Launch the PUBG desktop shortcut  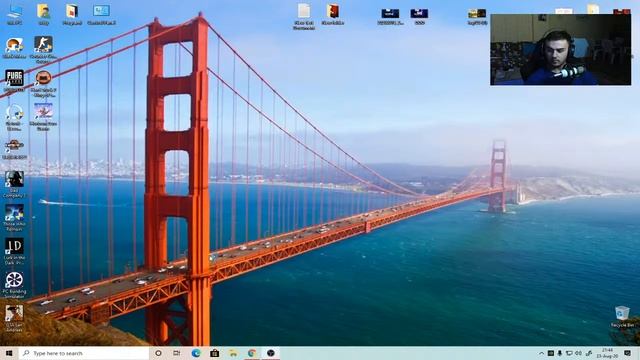tap(14, 80)
